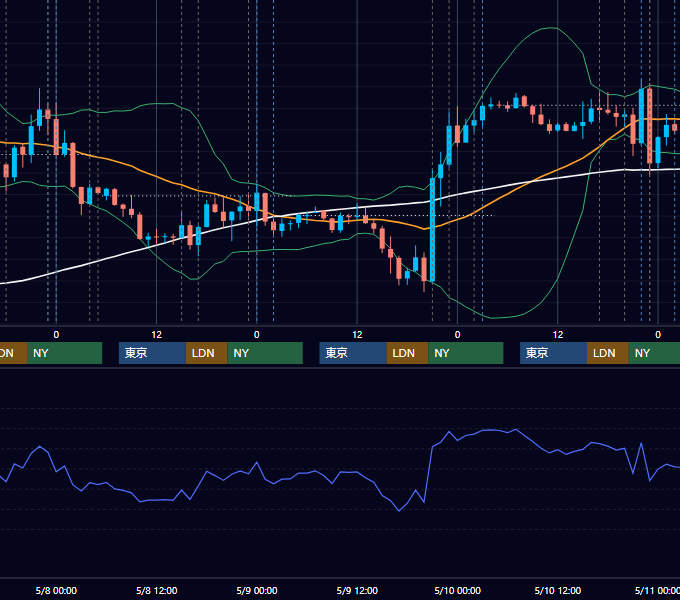This screenshot has width=680, height=600.
Task: Select the 5/9 00:00 time axis label
Action: (x=257, y=590)
